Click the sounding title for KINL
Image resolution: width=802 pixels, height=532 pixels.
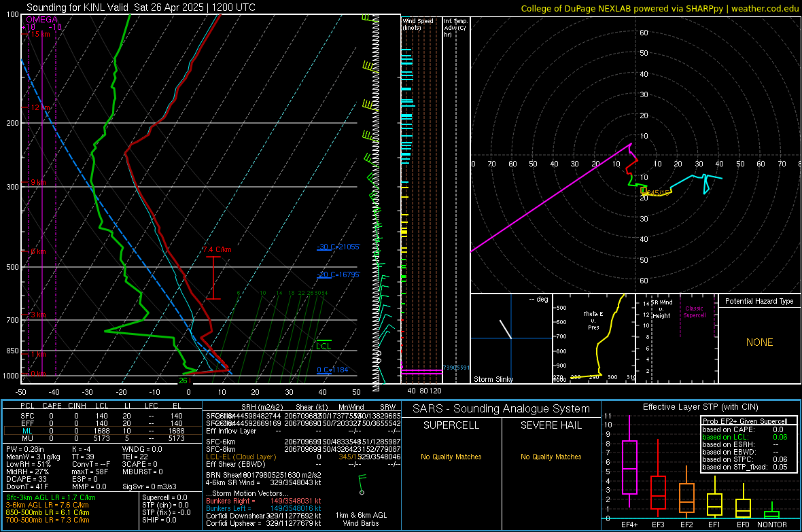pos(141,7)
